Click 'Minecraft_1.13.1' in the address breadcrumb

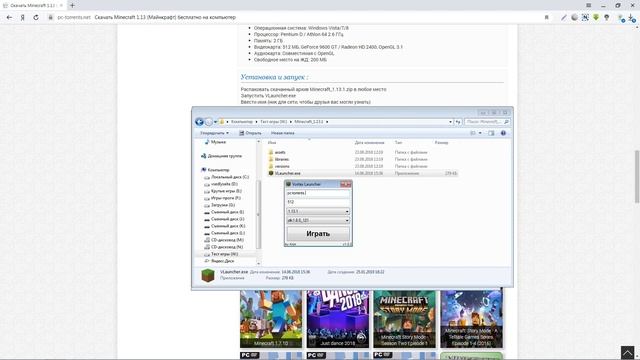pyautogui.click(x=309, y=122)
